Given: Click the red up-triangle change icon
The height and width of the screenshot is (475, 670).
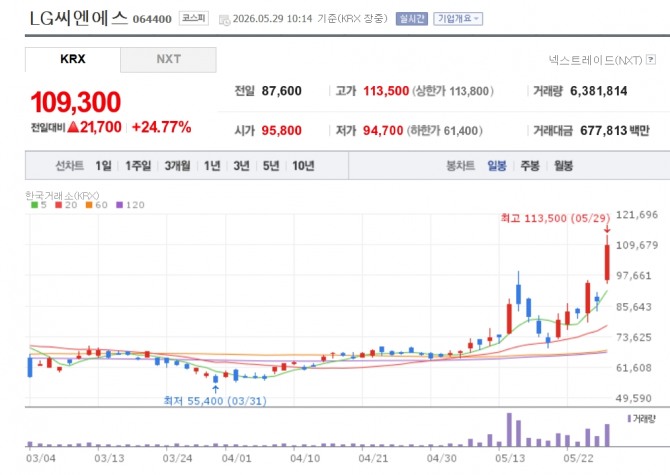Looking at the screenshot, I should pos(73,127).
